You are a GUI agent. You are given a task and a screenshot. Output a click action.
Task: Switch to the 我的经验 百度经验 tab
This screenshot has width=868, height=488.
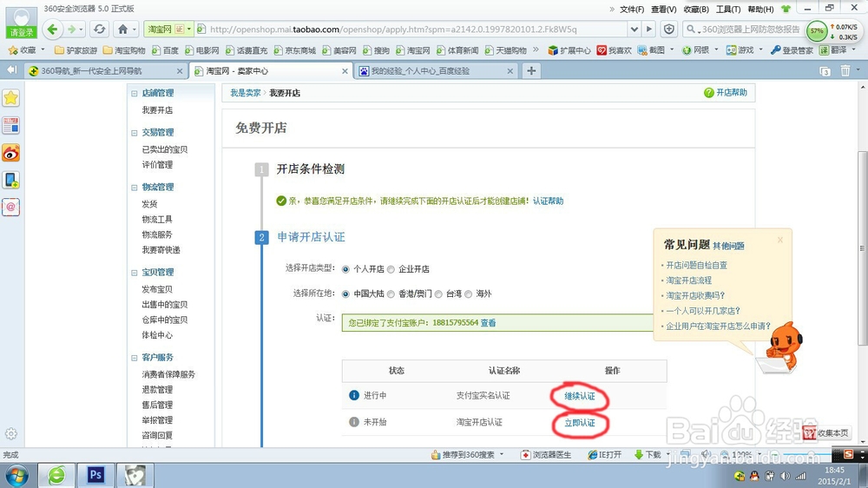[437, 71]
